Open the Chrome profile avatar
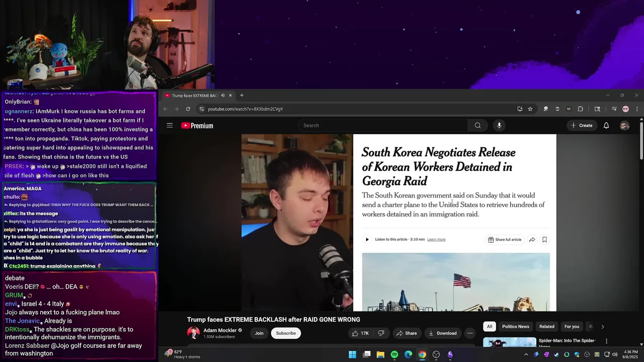 625,109
